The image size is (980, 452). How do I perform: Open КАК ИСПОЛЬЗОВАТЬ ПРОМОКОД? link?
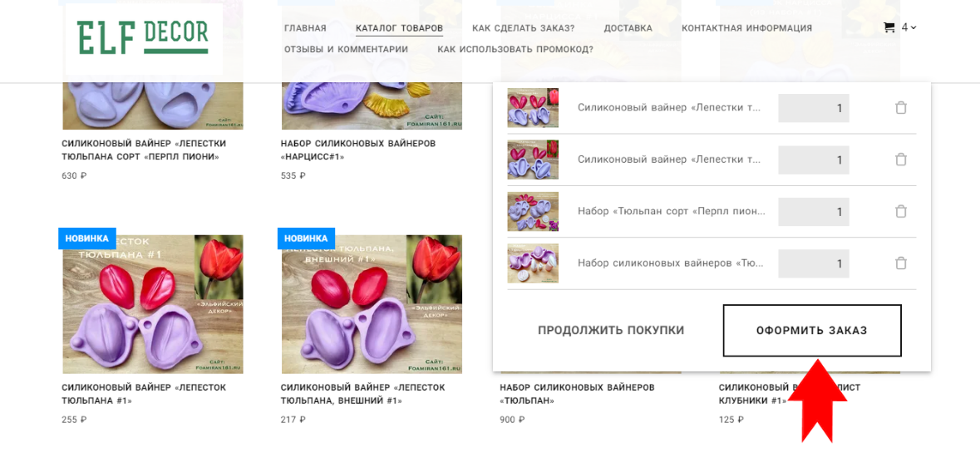coord(515,49)
